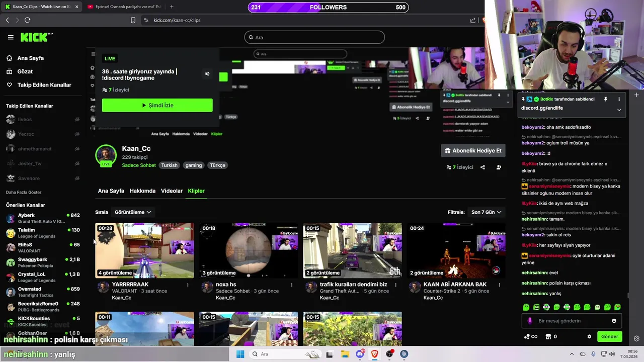
Task: Open chat settings gear icon
Action: point(589,337)
